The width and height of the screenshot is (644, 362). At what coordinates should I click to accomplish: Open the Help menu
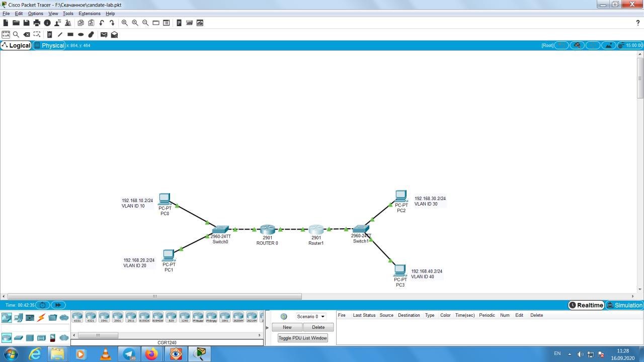pyautogui.click(x=110, y=14)
